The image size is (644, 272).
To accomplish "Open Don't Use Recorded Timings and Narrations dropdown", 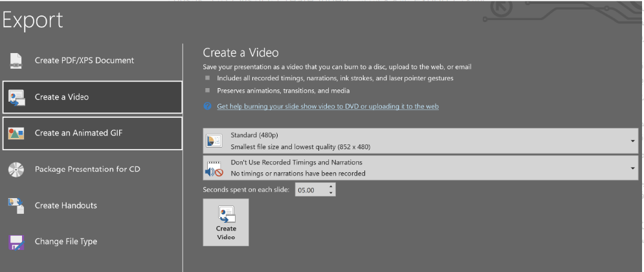I will pos(421,168).
